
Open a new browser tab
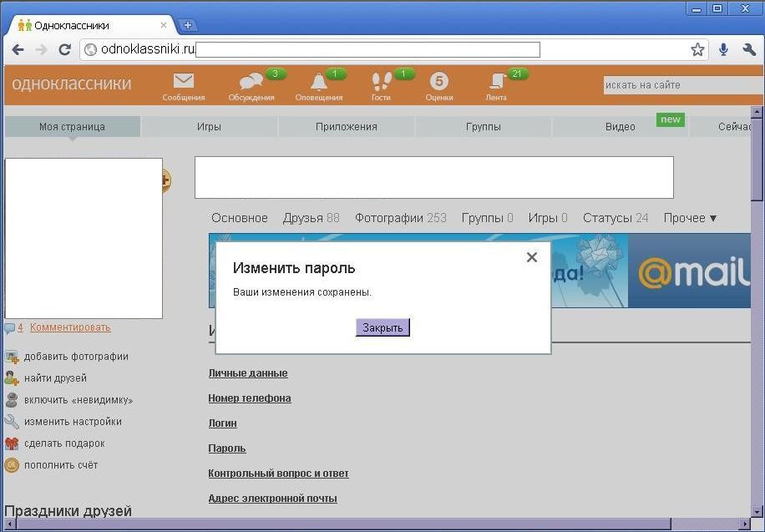point(187,25)
